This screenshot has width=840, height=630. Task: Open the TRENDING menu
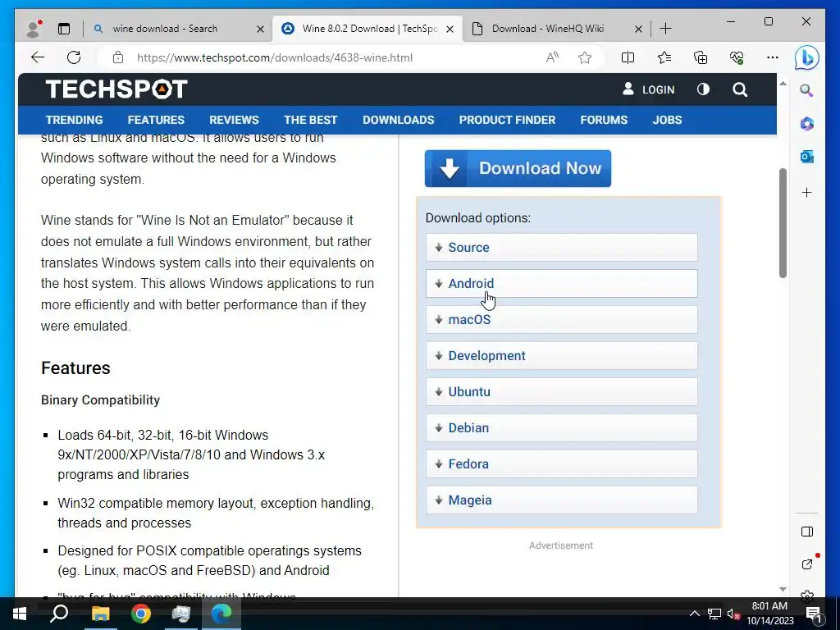(x=74, y=120)
